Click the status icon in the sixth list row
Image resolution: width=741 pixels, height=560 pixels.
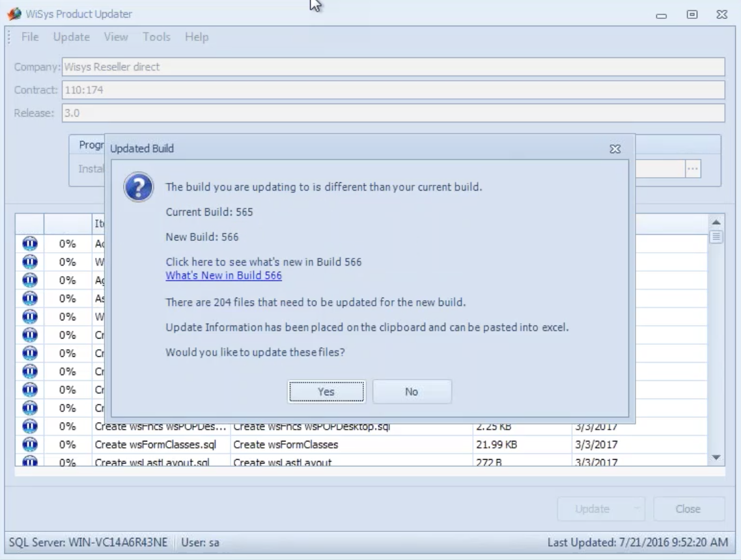[x=30, y=335]
